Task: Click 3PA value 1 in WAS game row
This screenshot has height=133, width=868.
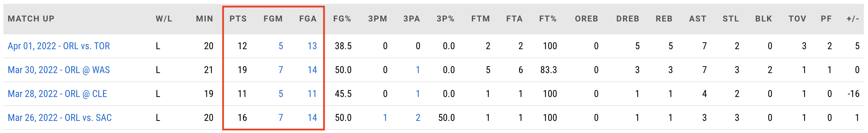Action: tap(418, 70)
